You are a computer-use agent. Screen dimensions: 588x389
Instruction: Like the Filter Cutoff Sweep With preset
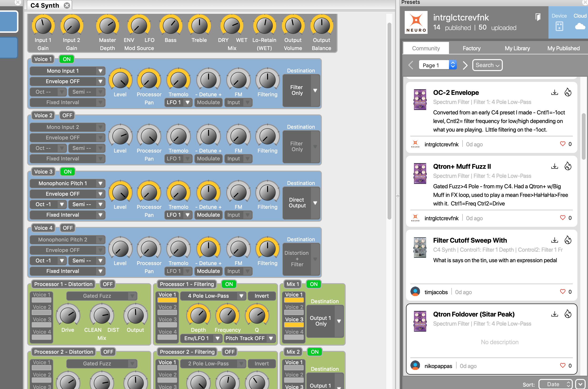563,292
